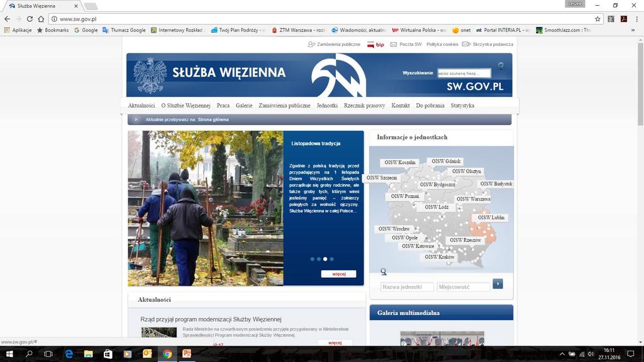Click the Nazwa jednostki input field

point(407,287)
